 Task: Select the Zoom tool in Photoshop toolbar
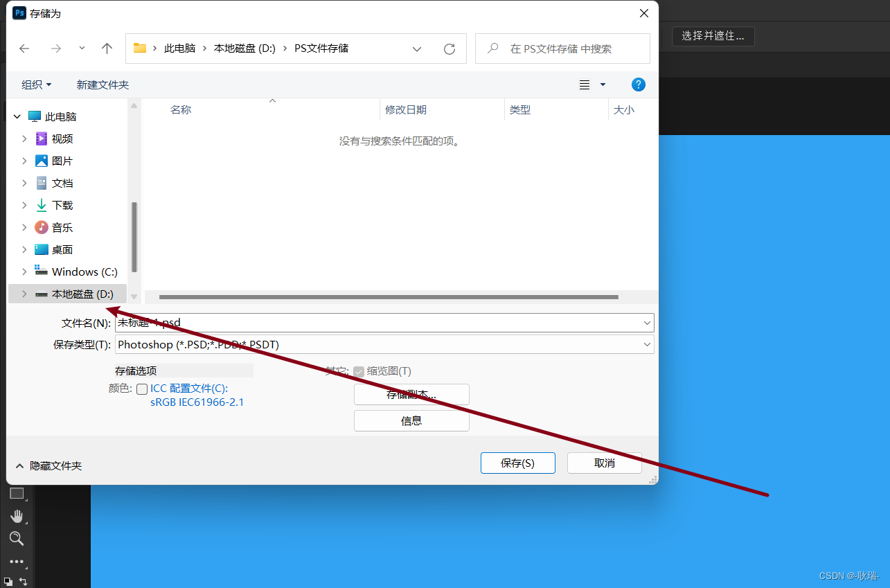(17, 538)
